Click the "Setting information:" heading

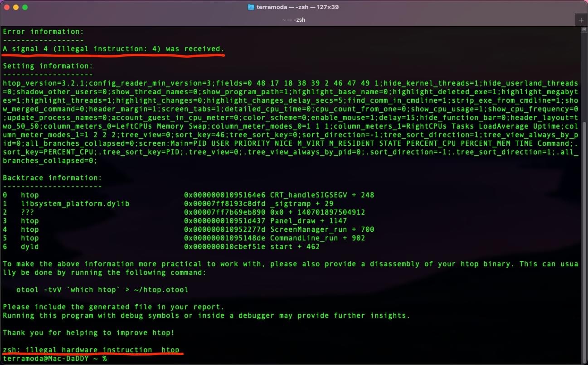tap(48, 66)
